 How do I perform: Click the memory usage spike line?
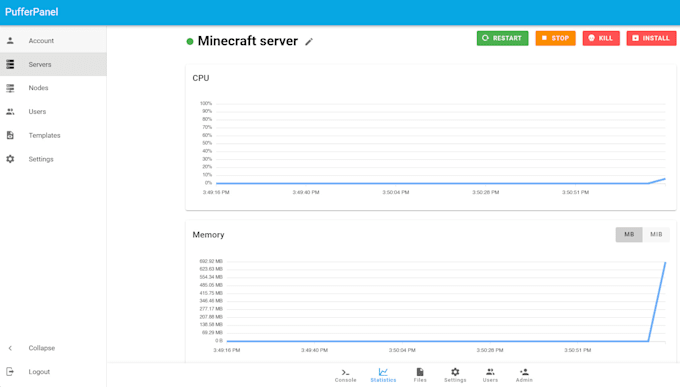[x=657, y=302]
